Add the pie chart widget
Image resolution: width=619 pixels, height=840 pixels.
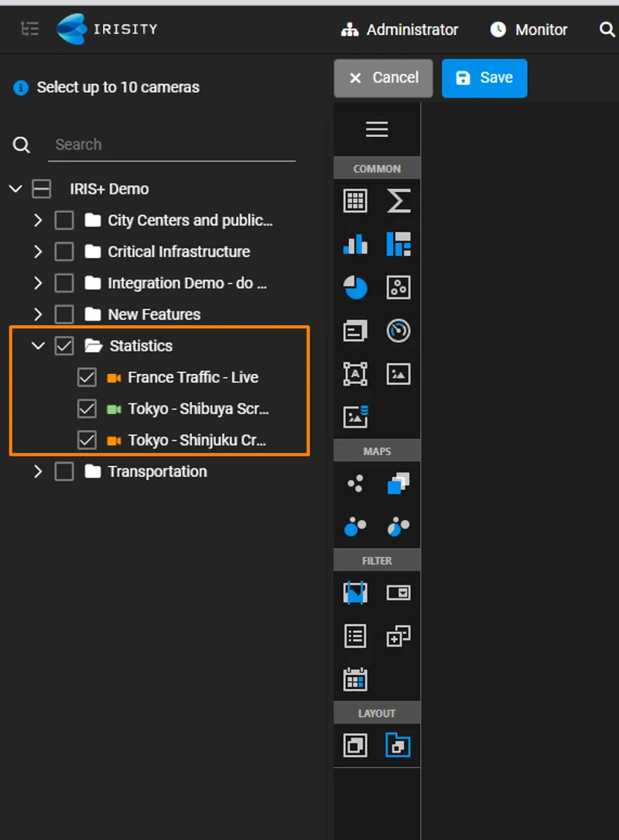click(354, 287)
